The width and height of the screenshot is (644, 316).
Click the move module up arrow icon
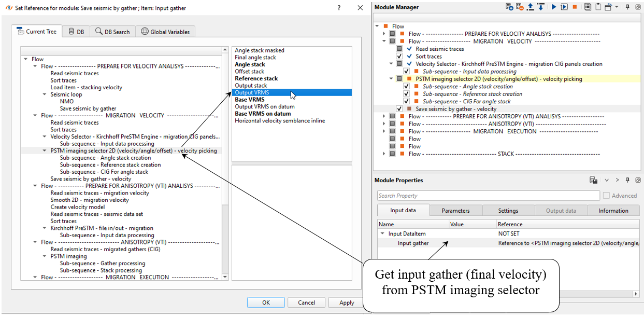530,7
